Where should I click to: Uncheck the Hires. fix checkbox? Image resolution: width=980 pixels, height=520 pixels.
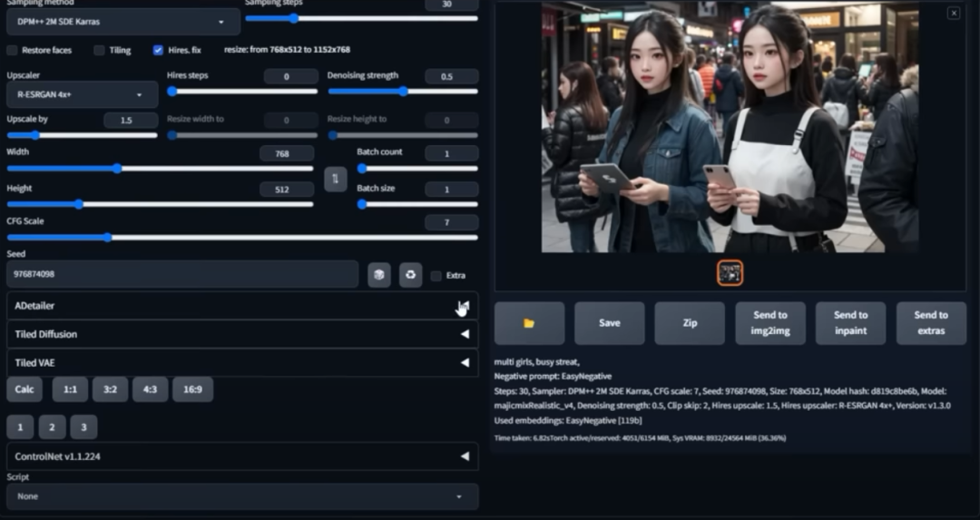point(158,50)
